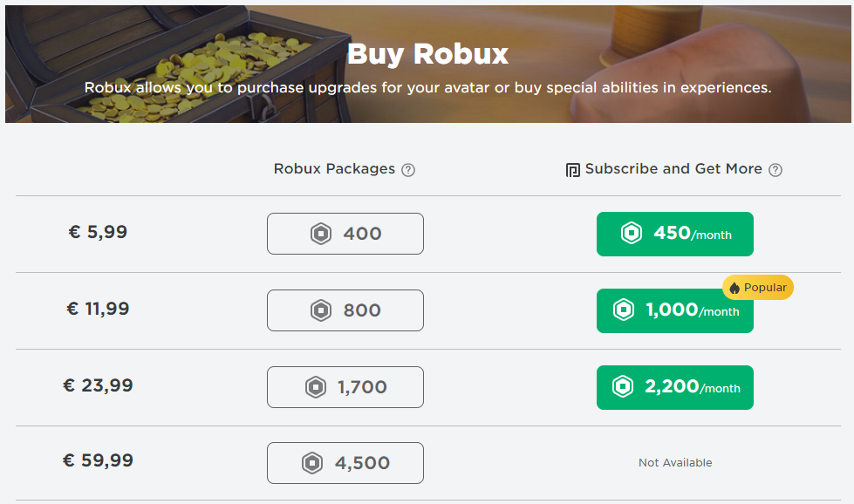Image resolution: width=854 pixels, height=504 pixels.
Task: Click the Not Available text
Action: click(x=675, y=463)
